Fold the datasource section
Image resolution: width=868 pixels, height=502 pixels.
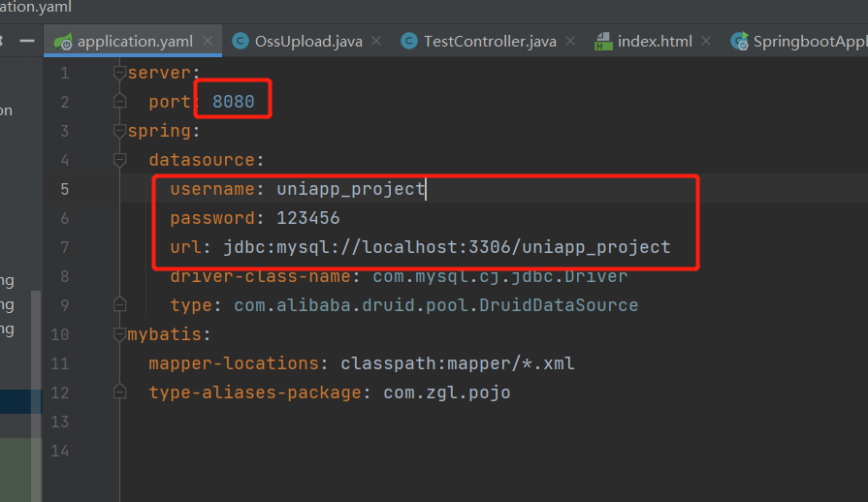point(119,160)
